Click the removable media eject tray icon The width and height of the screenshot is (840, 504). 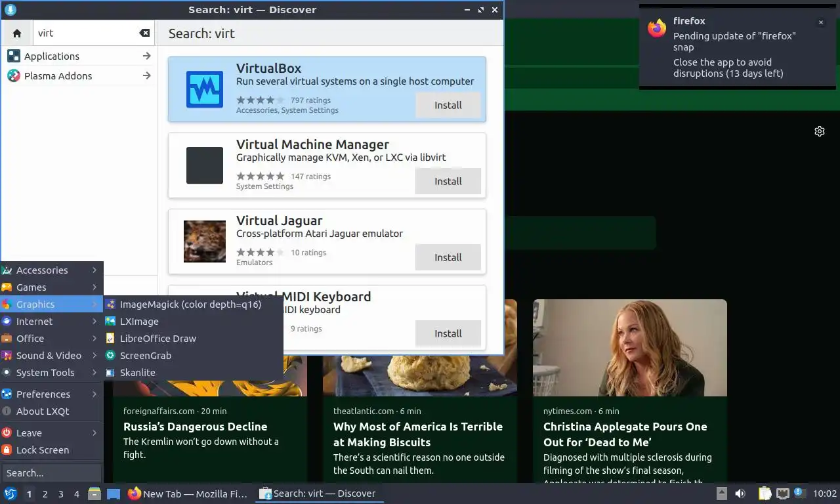pyautogui.click(x=721, y=493)
